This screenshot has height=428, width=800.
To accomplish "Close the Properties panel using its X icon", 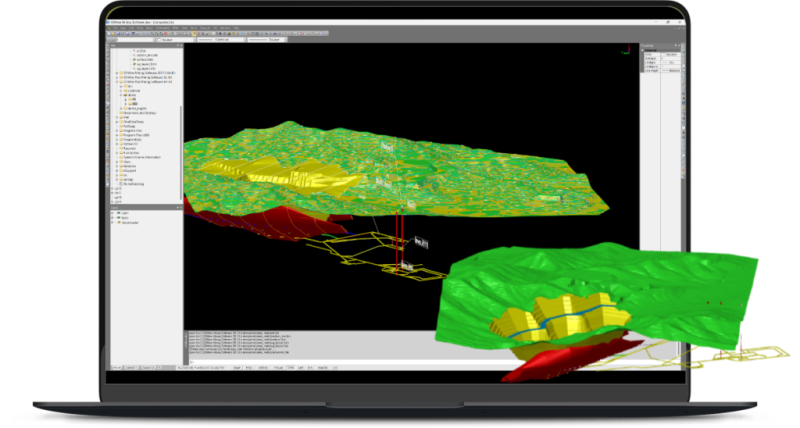I will tap(681, 46).
